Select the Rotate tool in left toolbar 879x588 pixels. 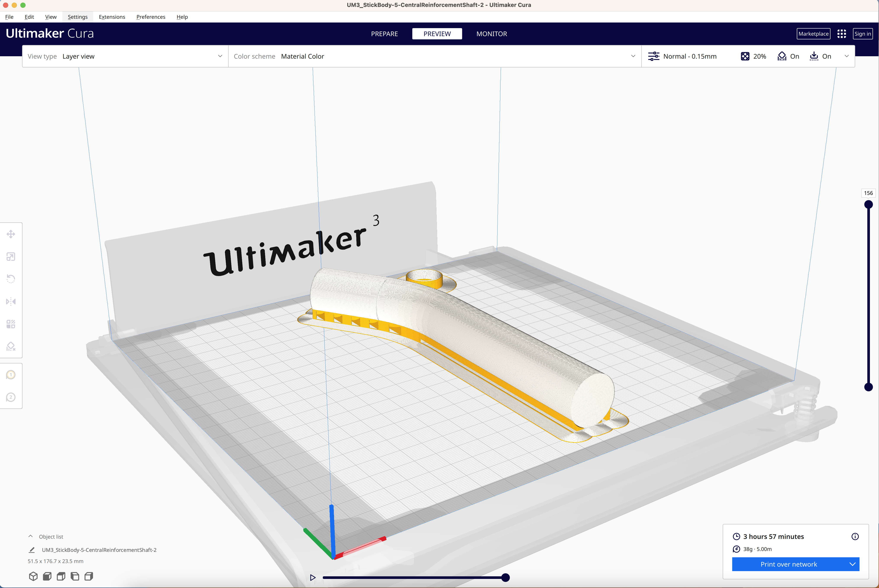[11, 279]
